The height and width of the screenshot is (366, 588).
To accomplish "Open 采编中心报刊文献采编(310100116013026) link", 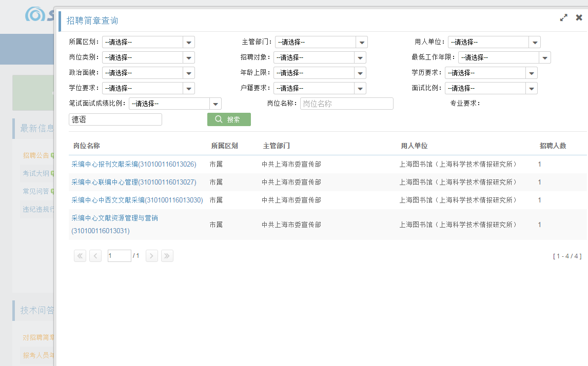I will point(134,164).
